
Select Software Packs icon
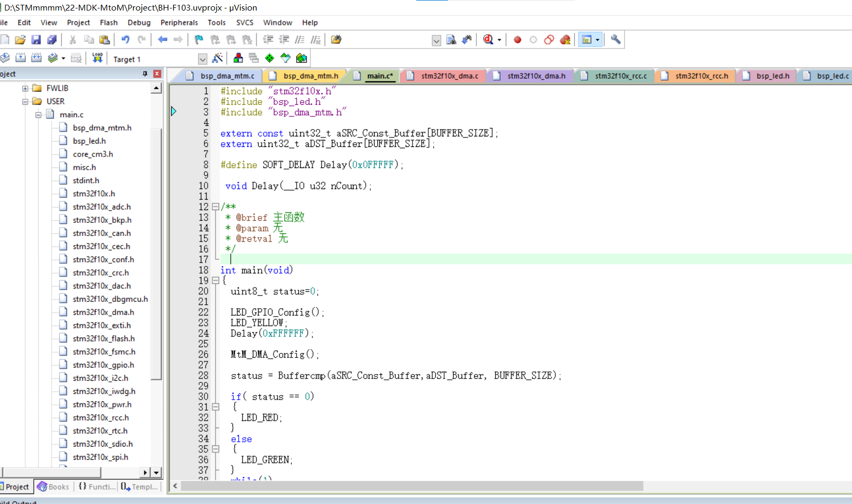(x=286, y=58)
